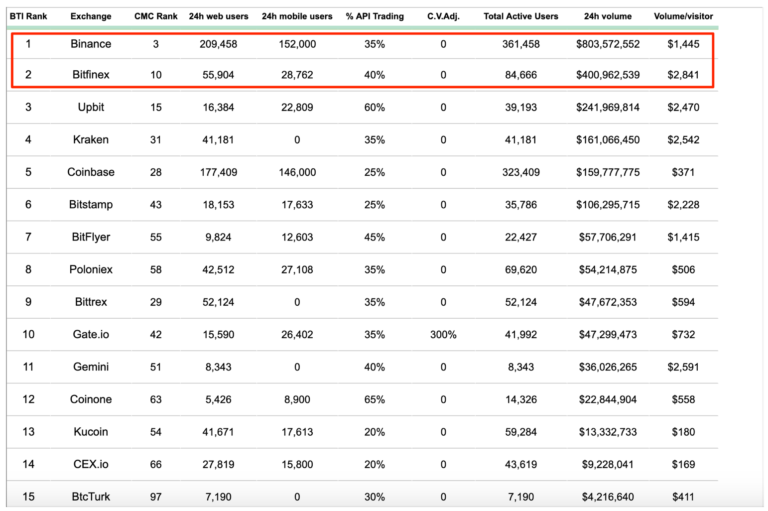This screenshot has height=511, width=768.
Task: Click Bitfinex 24h volume $400,962,539
Action: click(x=608, y=75)
